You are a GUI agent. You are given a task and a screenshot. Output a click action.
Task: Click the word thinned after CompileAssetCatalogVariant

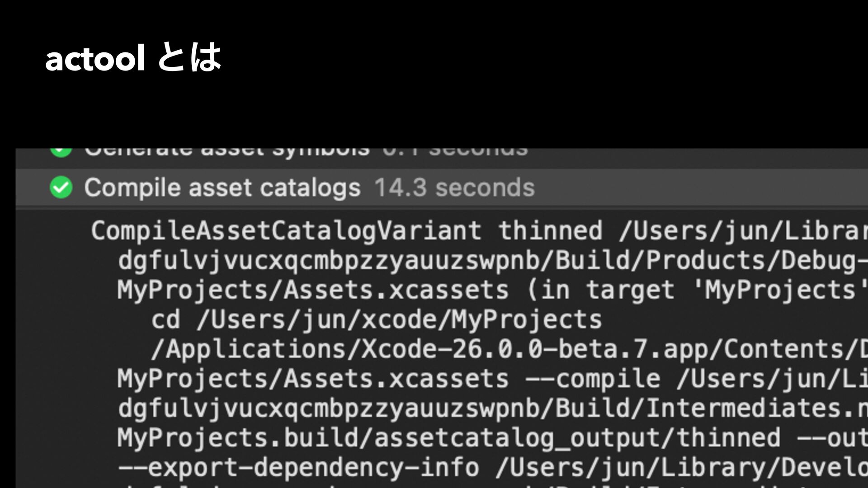(x=550, y=230)
